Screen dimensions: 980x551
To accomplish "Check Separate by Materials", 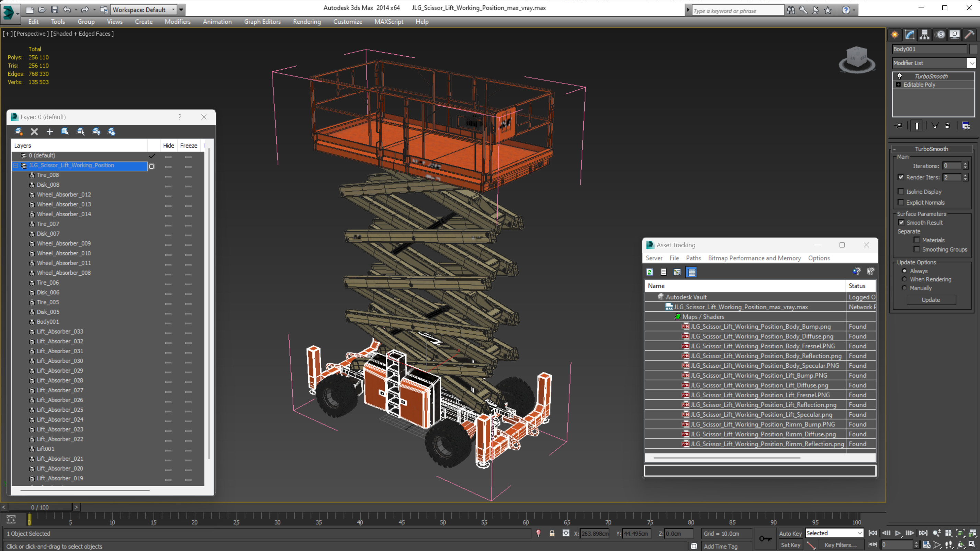I will [x=917, y=240].
